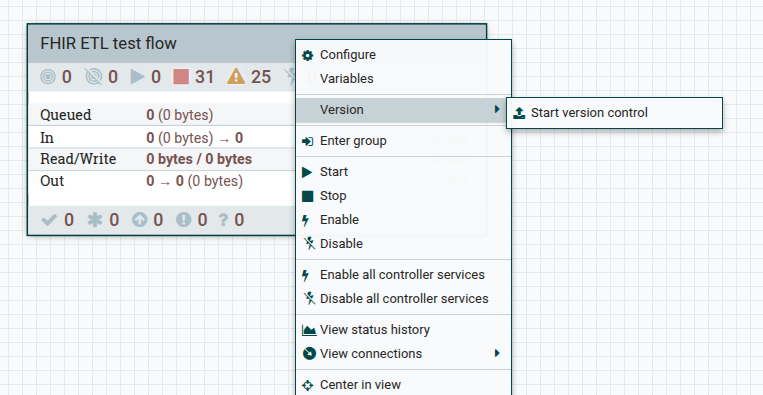
Task: Click the FHIR ETL test flow title
Action: click(108, 43)
